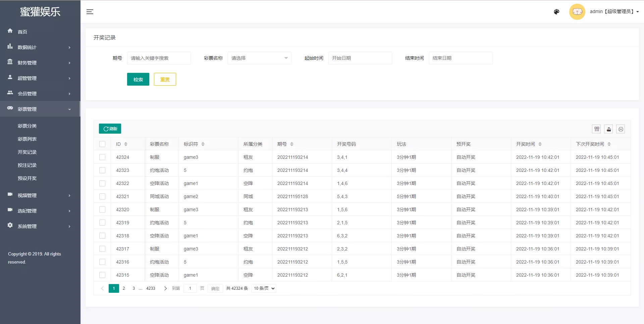The width and height of the screenshot is (644, 324).
Task: Click the 重置 reset button
Action: pyautogui.click(x=165, y=79)
